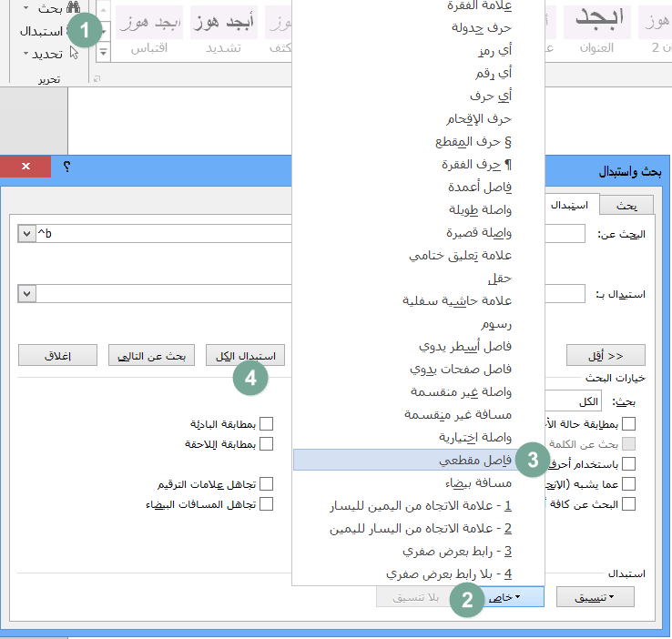Open the replace-with field dropdown arrow
The width and height of the screenshot is (672, 639).
tap(25, 294)
